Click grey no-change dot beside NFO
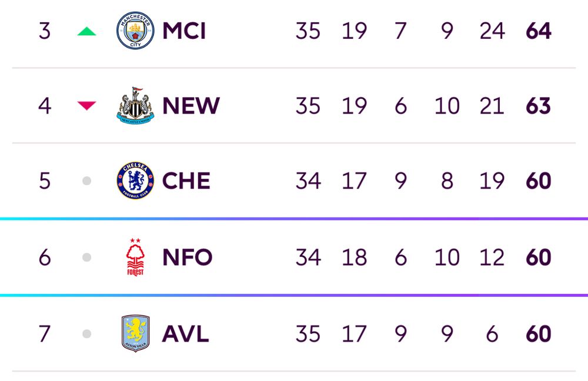 point(86,258)
